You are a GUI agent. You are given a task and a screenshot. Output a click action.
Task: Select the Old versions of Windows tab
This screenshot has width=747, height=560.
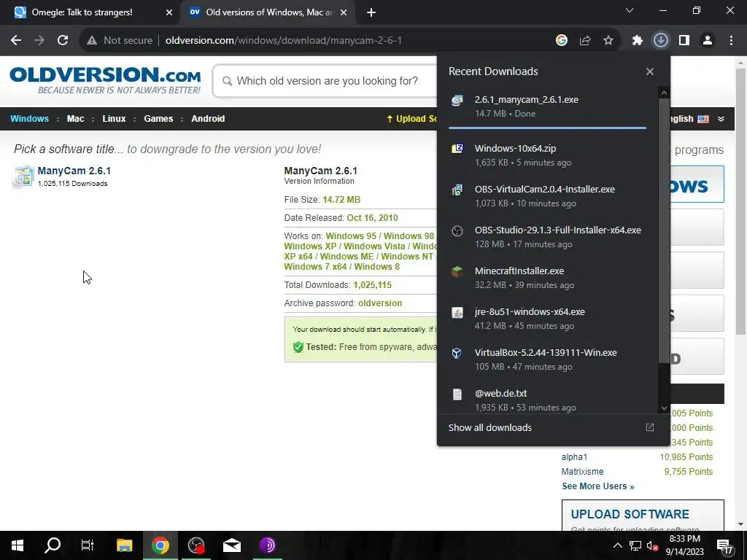[x=267, y=12]
